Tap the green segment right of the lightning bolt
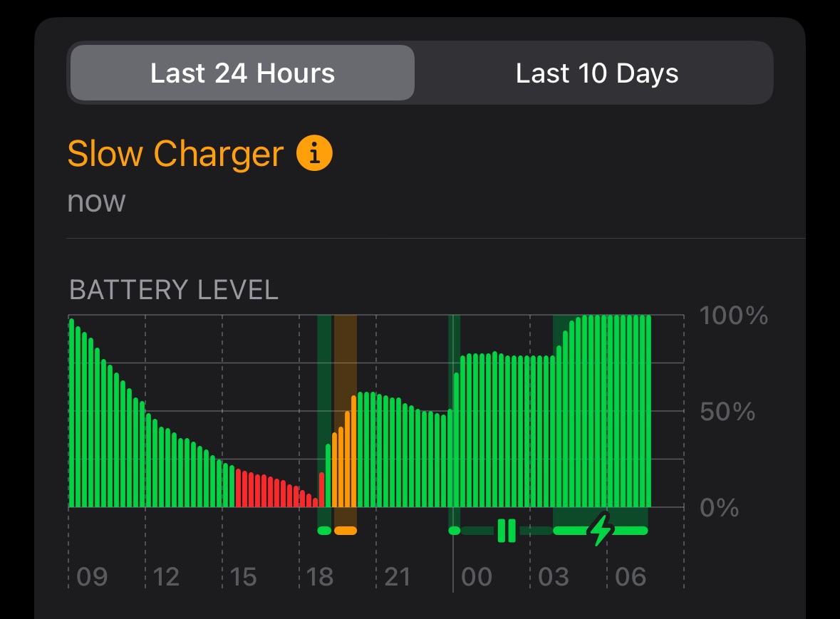840x619 pixels. click(x=629, y=530)
